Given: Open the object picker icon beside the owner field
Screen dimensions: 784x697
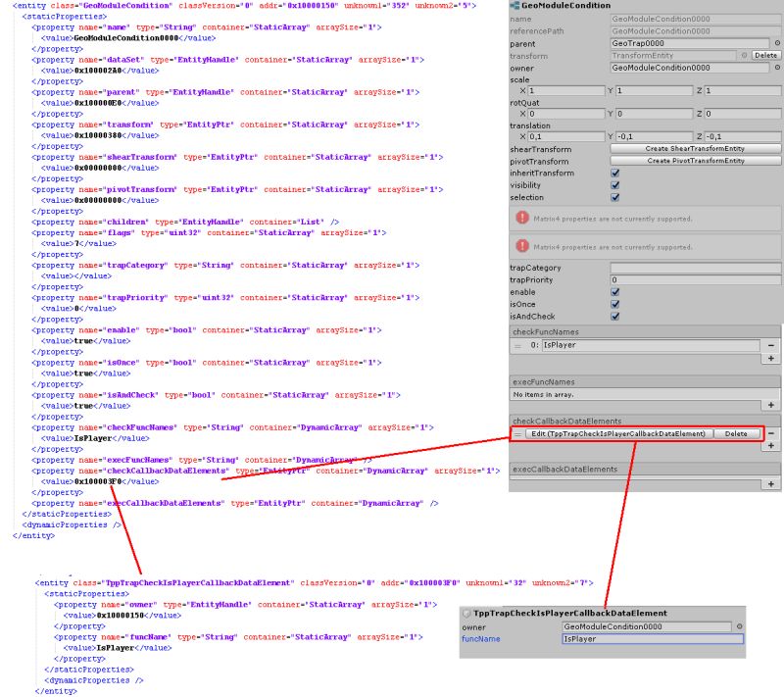Looking at the screenshot, I should [779, 67].
